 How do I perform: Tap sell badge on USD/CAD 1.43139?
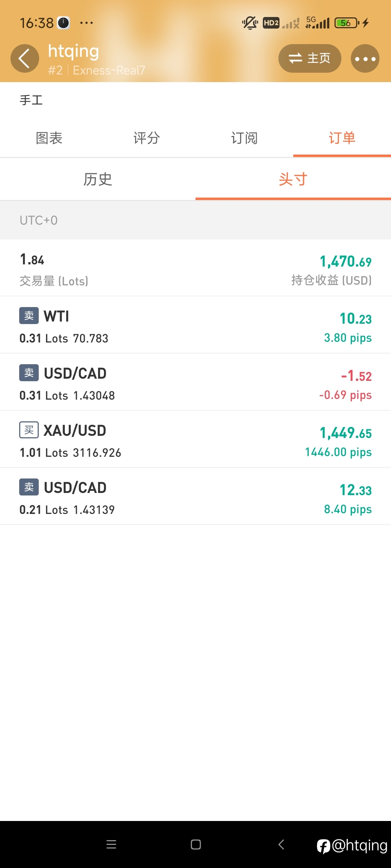point(29,487)
